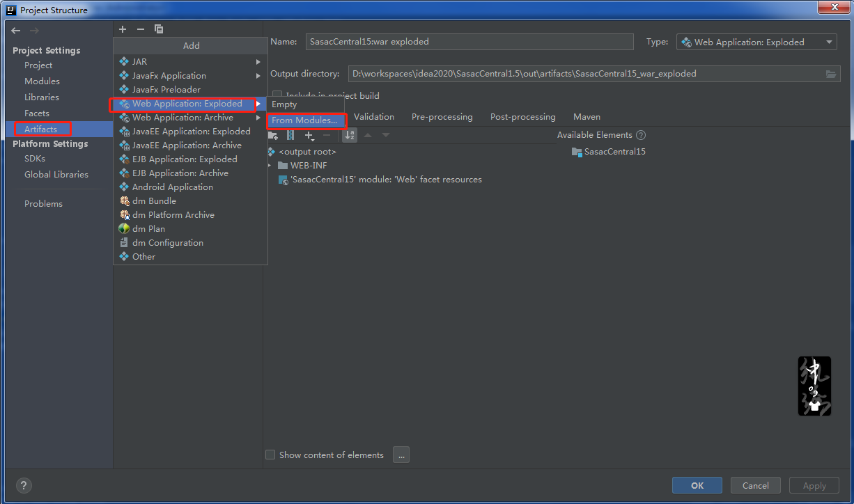Click the browse output directory folder icon
854x504 pixels.
pyautogui.click(x=831, y=74)
